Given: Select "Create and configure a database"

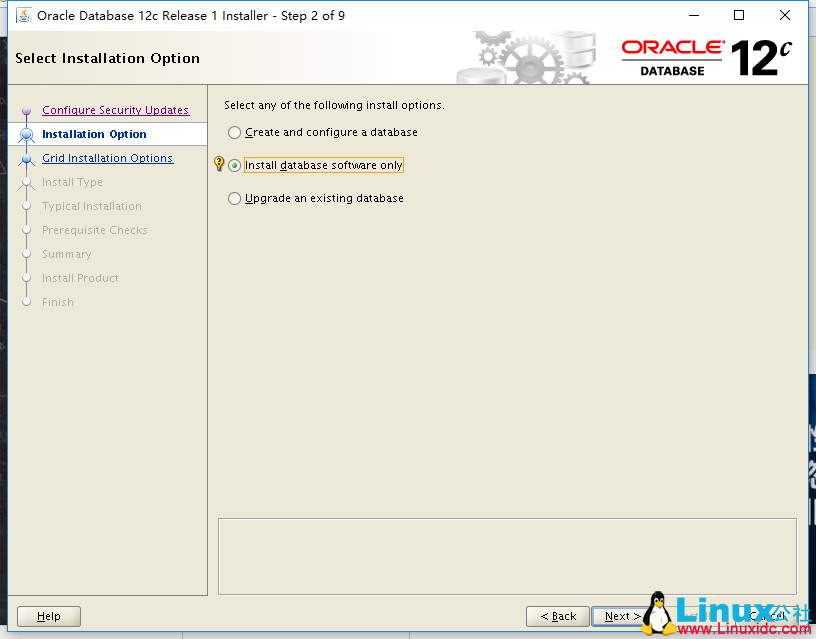Looking at the screenshot, I should pyautogui.click(x=233, y=132).
